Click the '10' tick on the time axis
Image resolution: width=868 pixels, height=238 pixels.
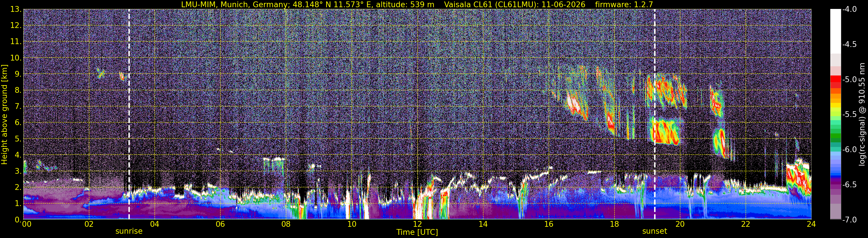352,224
